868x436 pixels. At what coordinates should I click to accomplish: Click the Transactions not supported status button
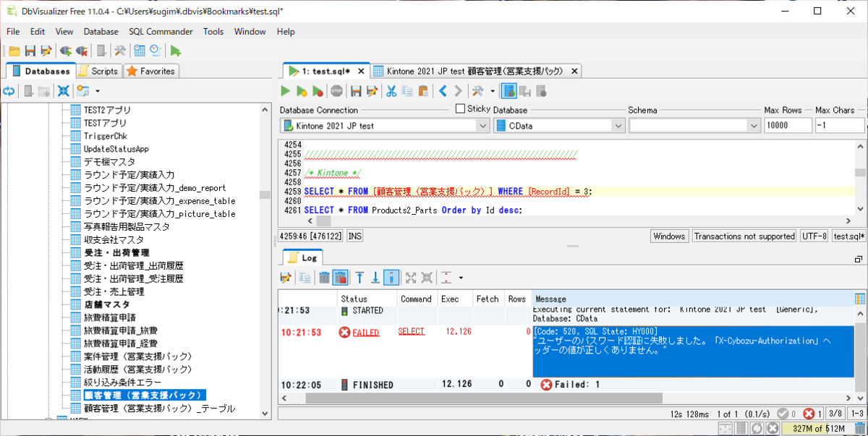(744, 236)
